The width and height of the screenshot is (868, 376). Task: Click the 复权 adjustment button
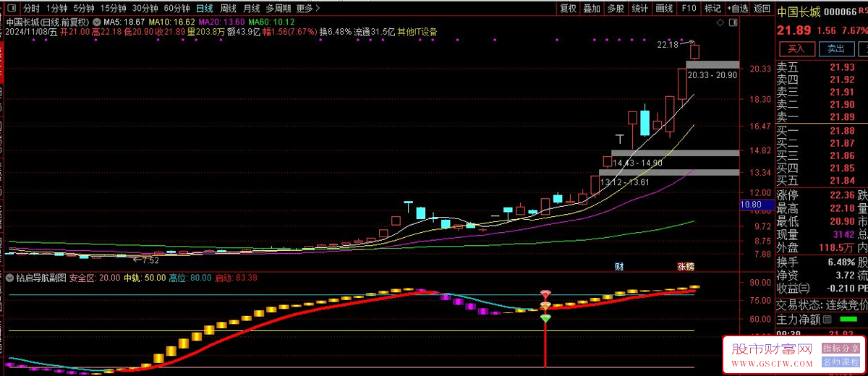[569, 9]
